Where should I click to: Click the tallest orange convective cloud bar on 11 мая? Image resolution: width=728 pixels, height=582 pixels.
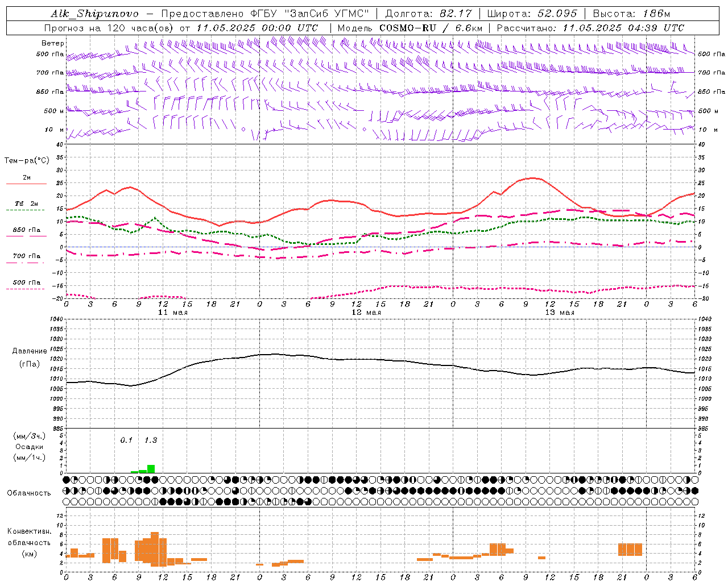pos(155,549)
